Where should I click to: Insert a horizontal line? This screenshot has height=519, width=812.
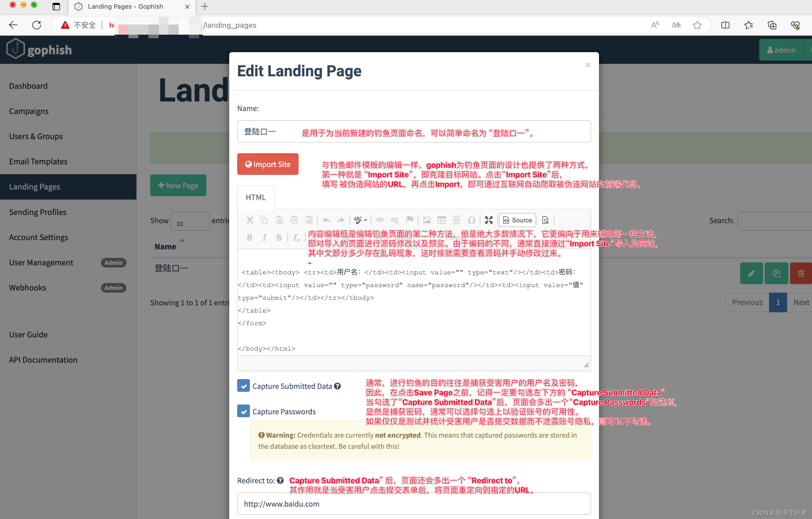(x=456, y=220)
